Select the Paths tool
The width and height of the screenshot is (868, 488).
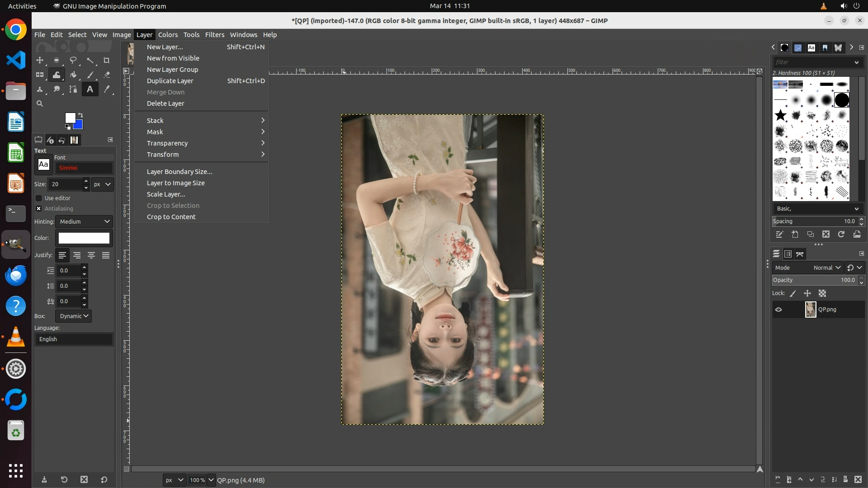coord(73,89)
